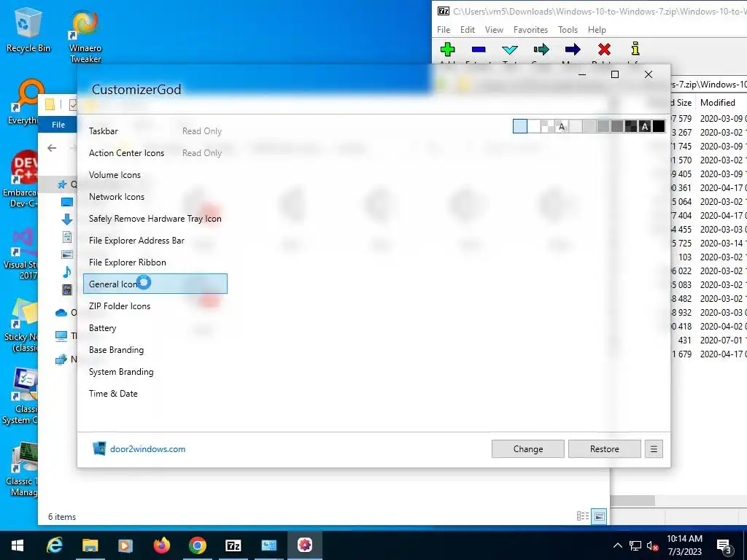Select Action Center Icons category
747x560 pixels.
click(155, 153)
